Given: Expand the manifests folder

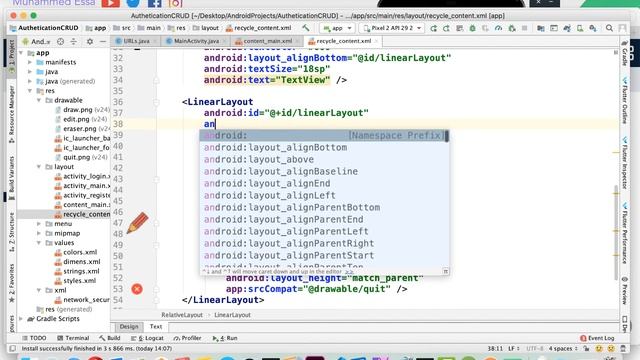Looking at the screenshot, I should click(x=30, y=62).
